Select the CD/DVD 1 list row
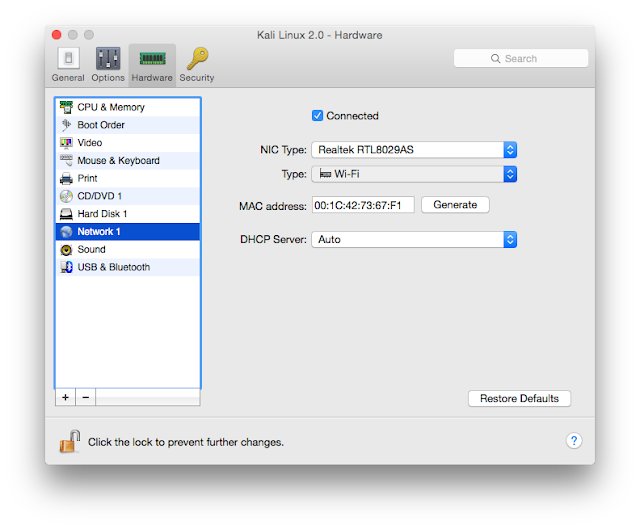640x529 pixels. pyautogui.click(x=128, y=196)
